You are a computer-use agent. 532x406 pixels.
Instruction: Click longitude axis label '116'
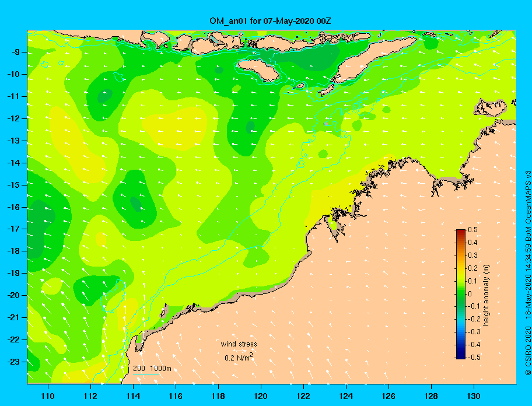[x=176, y=396]
